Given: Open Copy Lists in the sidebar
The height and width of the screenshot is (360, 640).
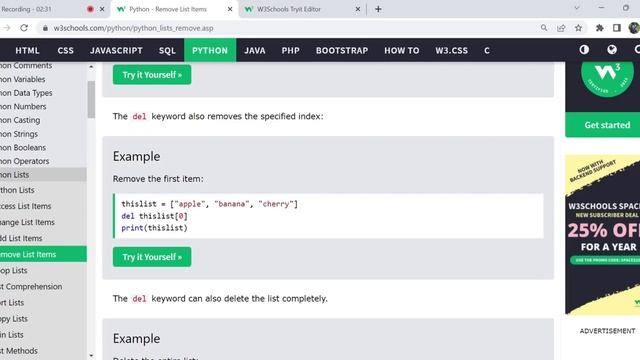Looking at the screenshot, I should [x=43, y=318].
